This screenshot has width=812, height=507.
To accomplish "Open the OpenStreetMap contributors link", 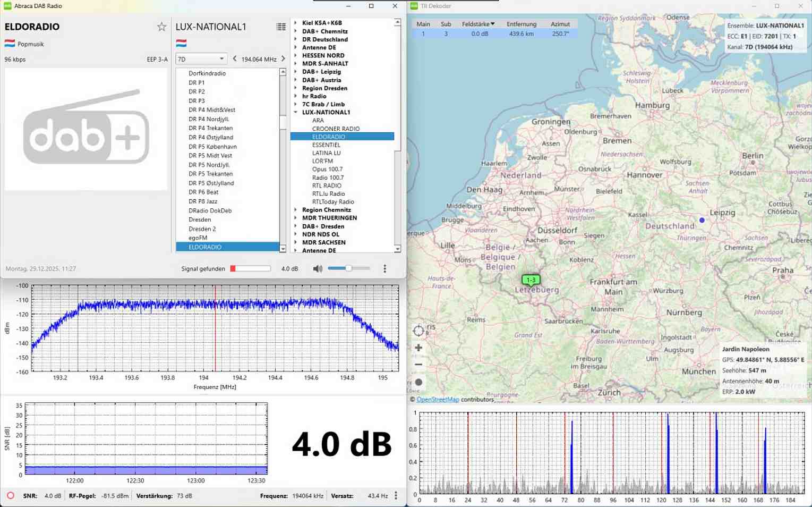I will (x=438, y=400).
